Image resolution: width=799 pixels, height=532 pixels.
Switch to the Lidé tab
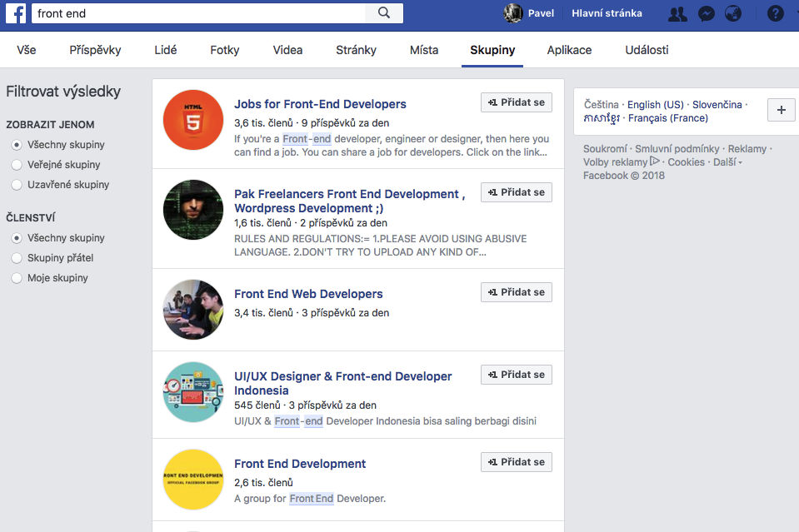click(166, 50)
